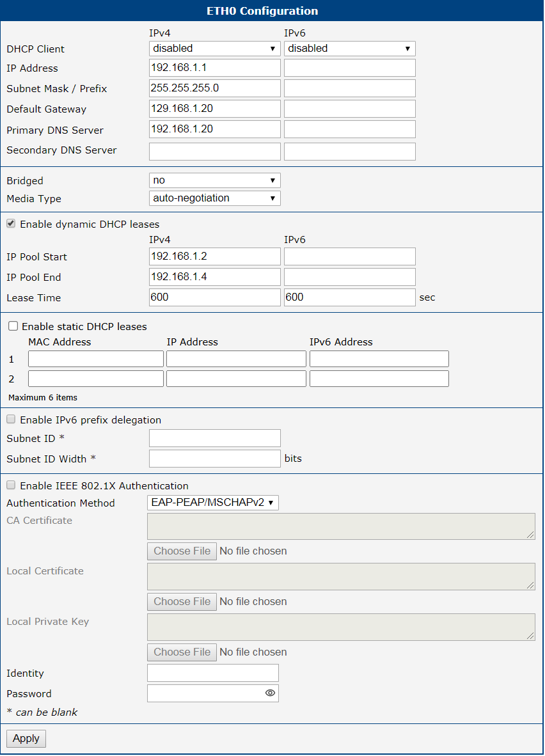This screenshot has width=545, height=756.
Task: Click IPv6 Secondary DNS Server field
Action: (350, 152)
